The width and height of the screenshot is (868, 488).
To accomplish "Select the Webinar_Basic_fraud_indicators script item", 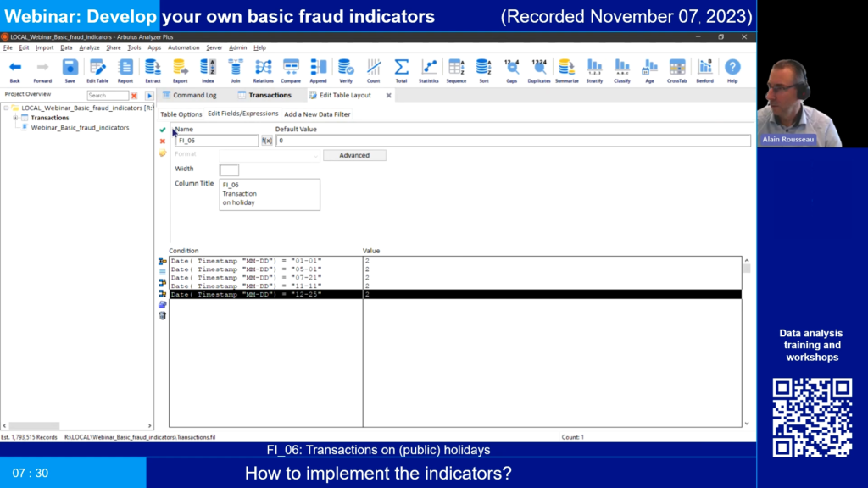I will (80, 128).
